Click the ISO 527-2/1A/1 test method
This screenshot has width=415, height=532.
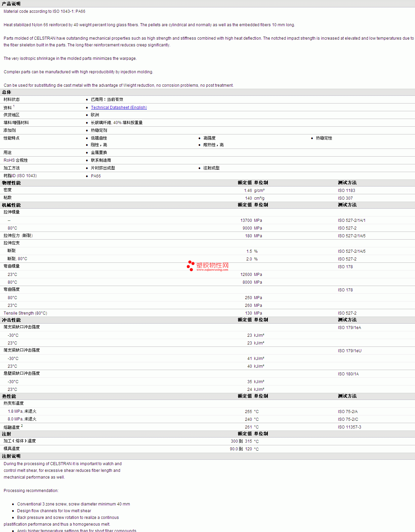[x=352, y=220]
